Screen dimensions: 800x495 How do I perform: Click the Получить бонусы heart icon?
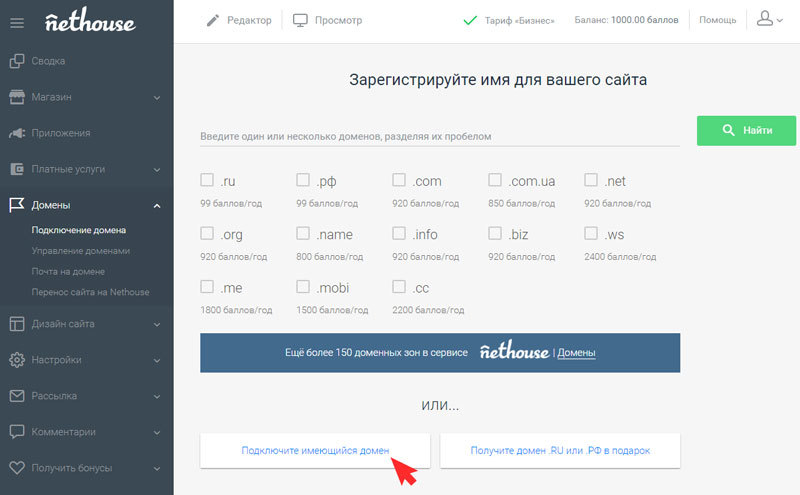pos(17,468)
